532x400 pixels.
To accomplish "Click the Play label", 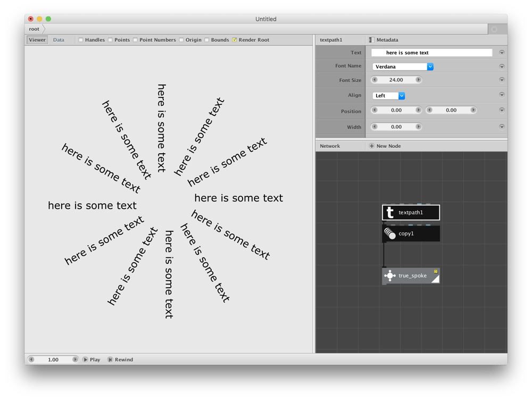I will (95, 360).
